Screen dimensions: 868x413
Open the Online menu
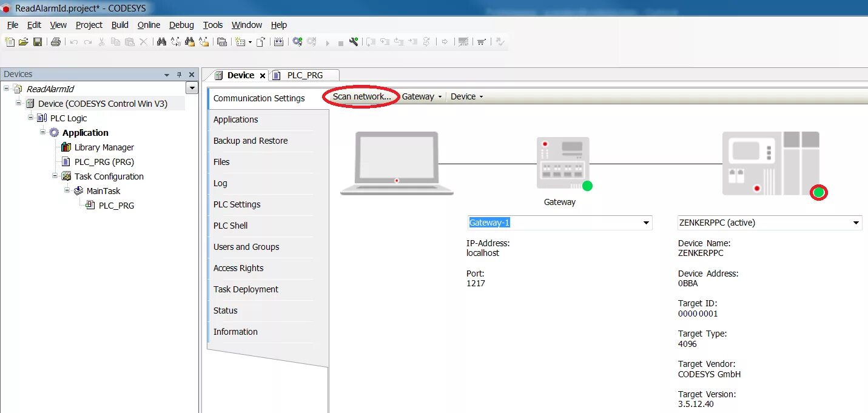coord(149,25)
